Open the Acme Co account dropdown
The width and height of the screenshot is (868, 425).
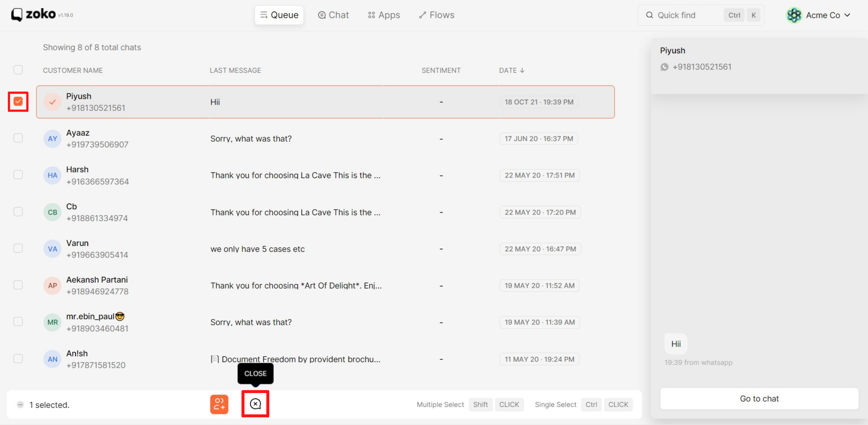pyautogui.click(x=818, y=15)
